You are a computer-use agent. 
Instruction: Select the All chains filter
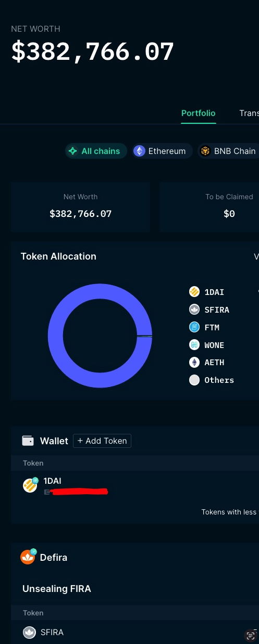(96, 151)
